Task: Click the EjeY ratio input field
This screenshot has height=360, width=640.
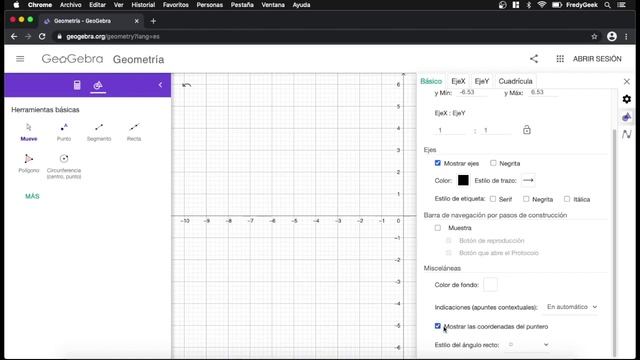Action: 496,131
